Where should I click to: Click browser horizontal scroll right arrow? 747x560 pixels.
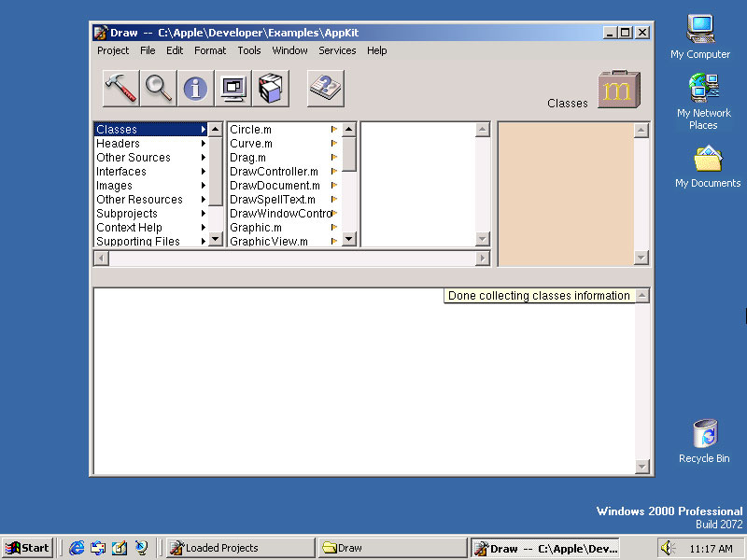(483, 259)
